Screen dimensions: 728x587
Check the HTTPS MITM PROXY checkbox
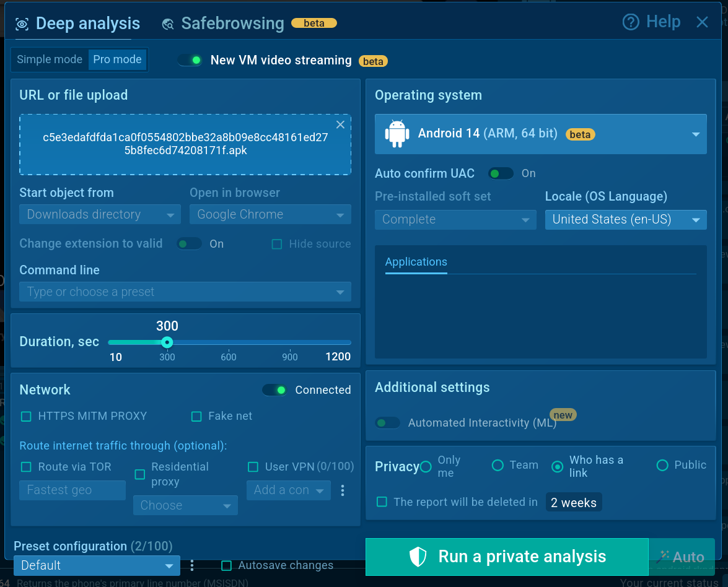tap(27, 417)
